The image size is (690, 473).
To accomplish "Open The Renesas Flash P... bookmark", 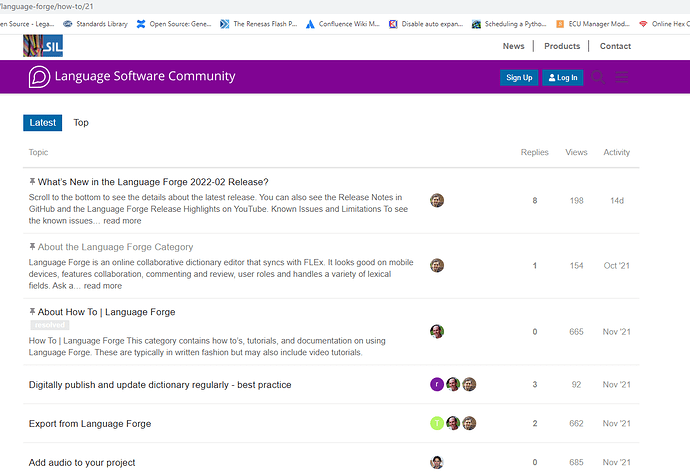I will [x=259, y=24].
